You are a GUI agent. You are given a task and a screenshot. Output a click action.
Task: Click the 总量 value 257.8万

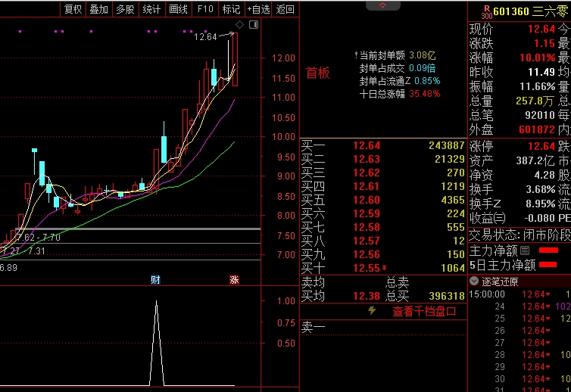[535, 101]
